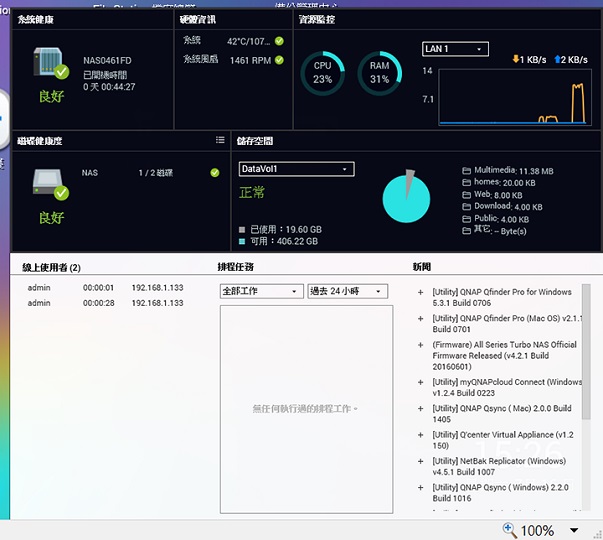Image resolution: width=603 pixels, height=540 pixels.
Task: Click the zoom magnifier icon in status bar
Action: tap(510, 530)
